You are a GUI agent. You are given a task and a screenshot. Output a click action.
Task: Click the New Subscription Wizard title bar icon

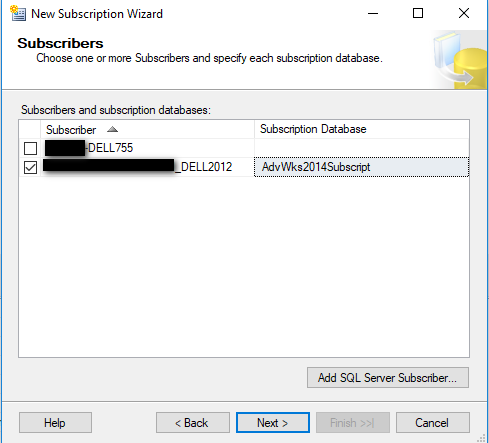click(18, 13)
